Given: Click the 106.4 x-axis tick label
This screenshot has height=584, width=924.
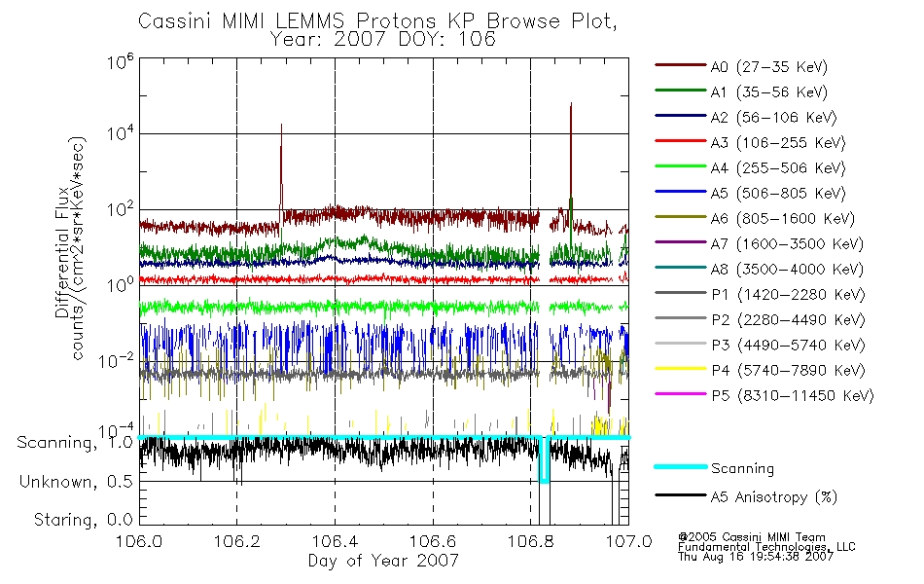Looking at the screenshot, I should point(335,541).
